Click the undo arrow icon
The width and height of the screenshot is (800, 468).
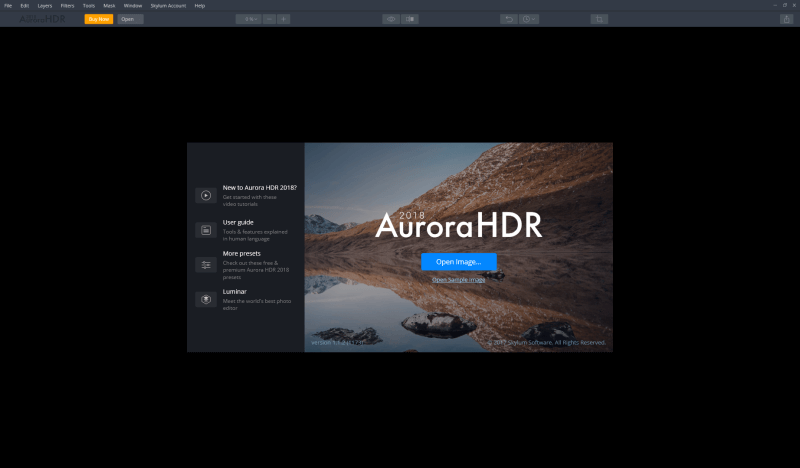click(509, 19)
